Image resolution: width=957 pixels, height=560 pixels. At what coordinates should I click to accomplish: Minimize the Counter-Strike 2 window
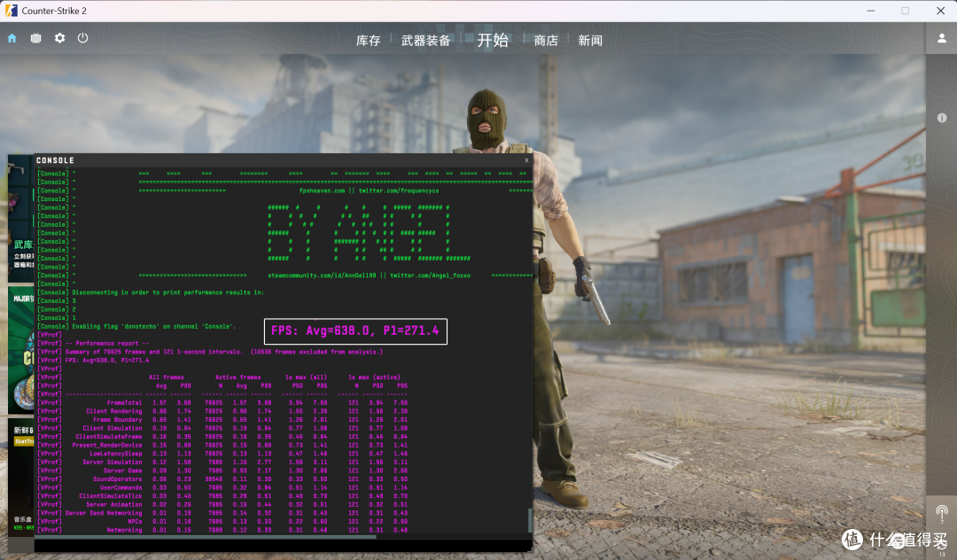871,11
